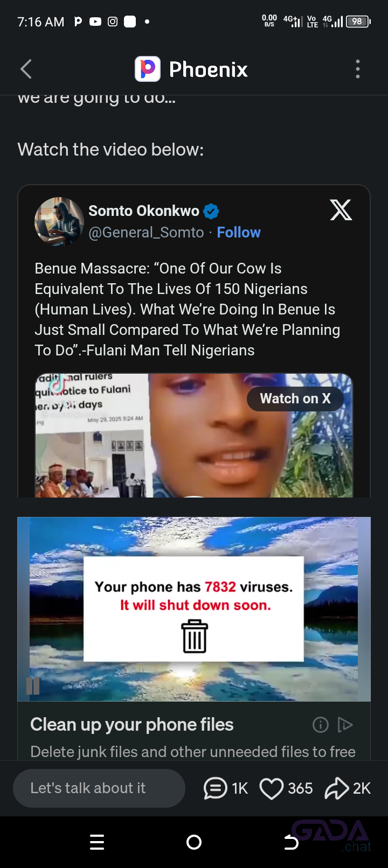This screenshot has width=388, height=868.
Task: Open the Clean up your phone files ad
Action: tap(132, 725)
